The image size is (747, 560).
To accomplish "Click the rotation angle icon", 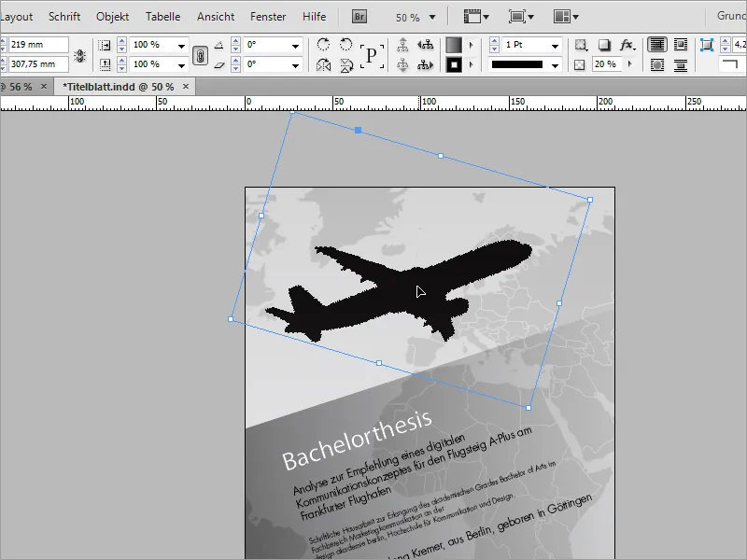I will point(219,45).
